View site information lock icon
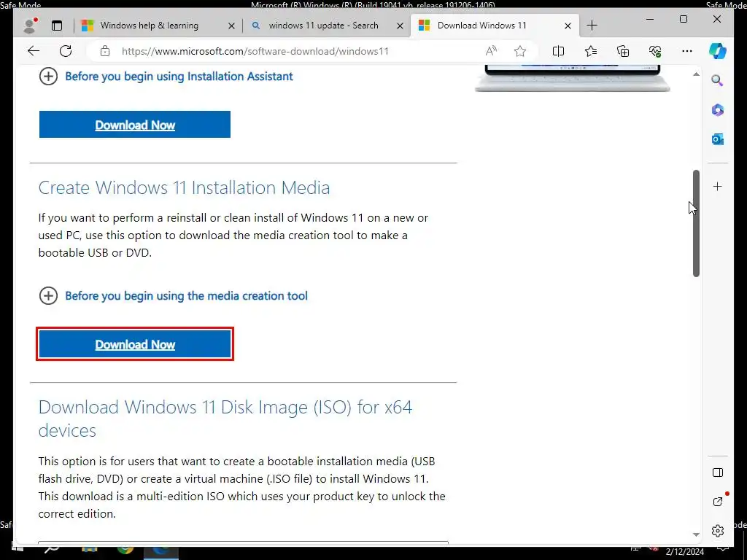The height and width of the screenshot is (560, 747). [x=105, y=51]
